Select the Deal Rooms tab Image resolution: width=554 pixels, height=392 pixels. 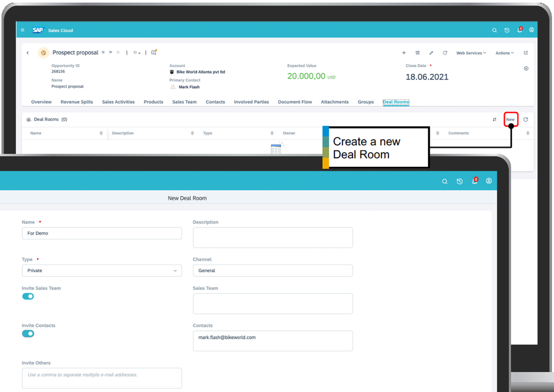tap(396, 102)
